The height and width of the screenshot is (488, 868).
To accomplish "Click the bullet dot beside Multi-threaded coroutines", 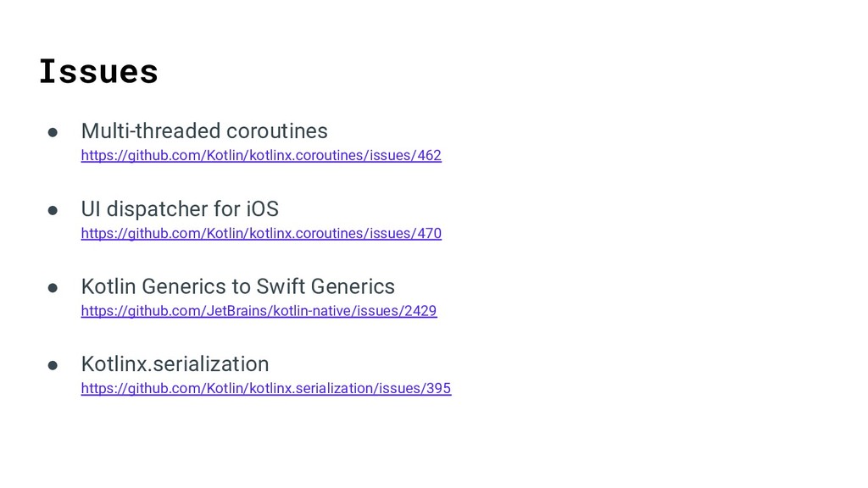I will pyautogui.click(x=53, y=132).
